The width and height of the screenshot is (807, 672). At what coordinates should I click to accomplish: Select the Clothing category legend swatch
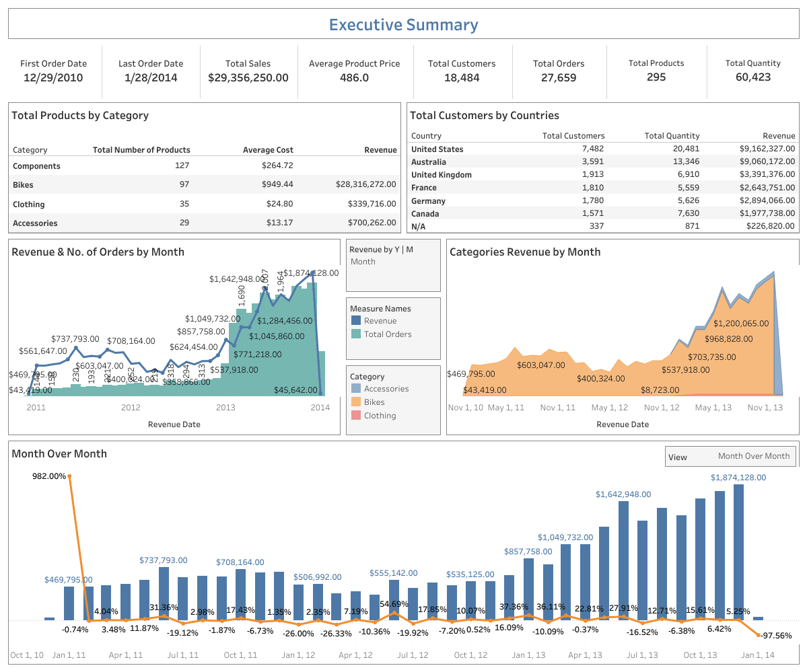(x=356, y=416)
